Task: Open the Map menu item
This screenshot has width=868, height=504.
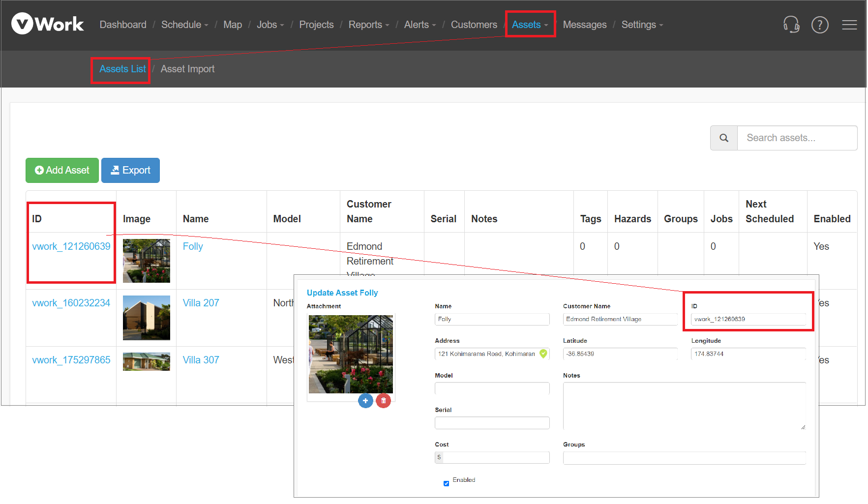Action: pyautogui.click(x=233, y=25)
